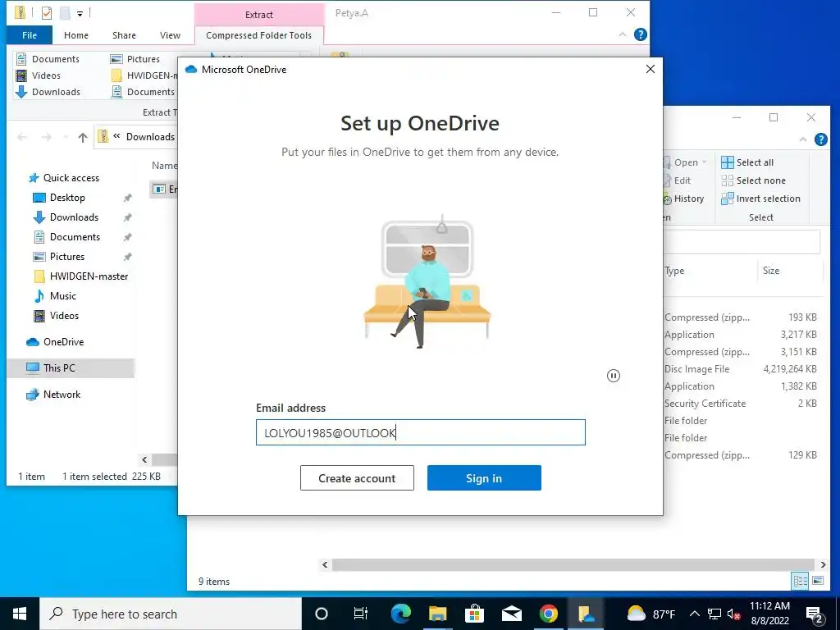The image size is (840, 630).
Task: Open the View ribbon tab
Action: [x=170, y=35]
